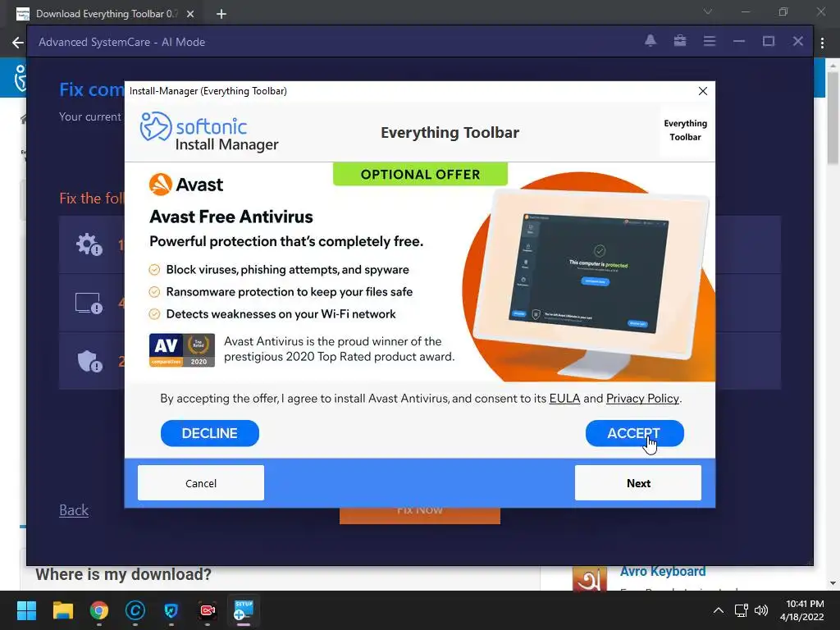The height and width of the screenshot is (630, 840).
Task: Open Advanced SystemCare hamburger menu
Action: pos(710,41)
